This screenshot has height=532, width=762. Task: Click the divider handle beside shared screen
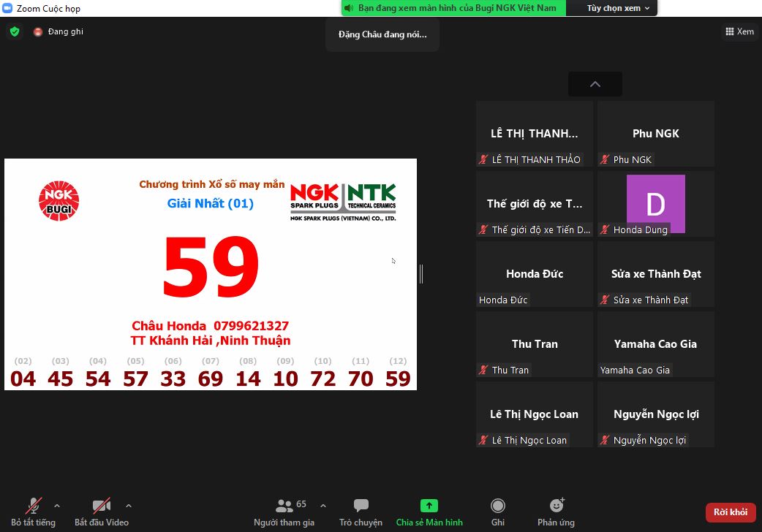[421, 274]
